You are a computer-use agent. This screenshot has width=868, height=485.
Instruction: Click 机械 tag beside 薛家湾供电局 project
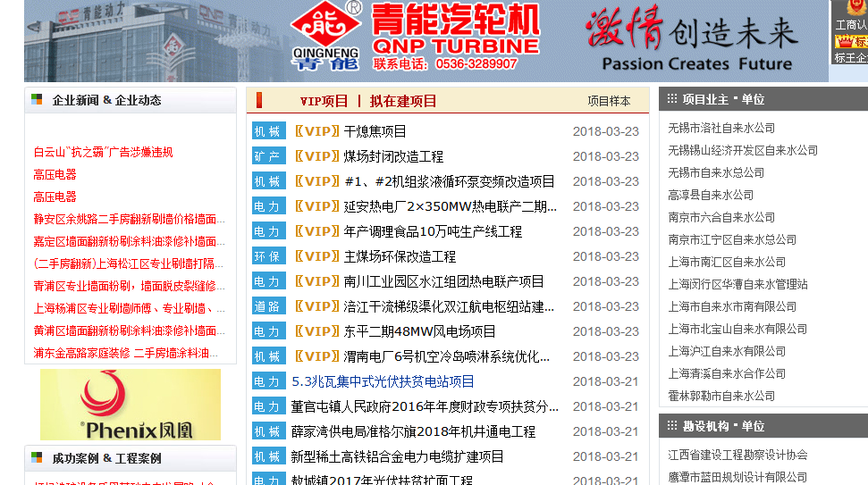point(268,431)
